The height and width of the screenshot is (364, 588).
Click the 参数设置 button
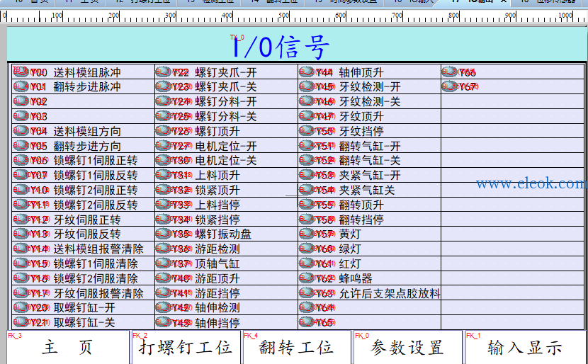pos(407,347)
